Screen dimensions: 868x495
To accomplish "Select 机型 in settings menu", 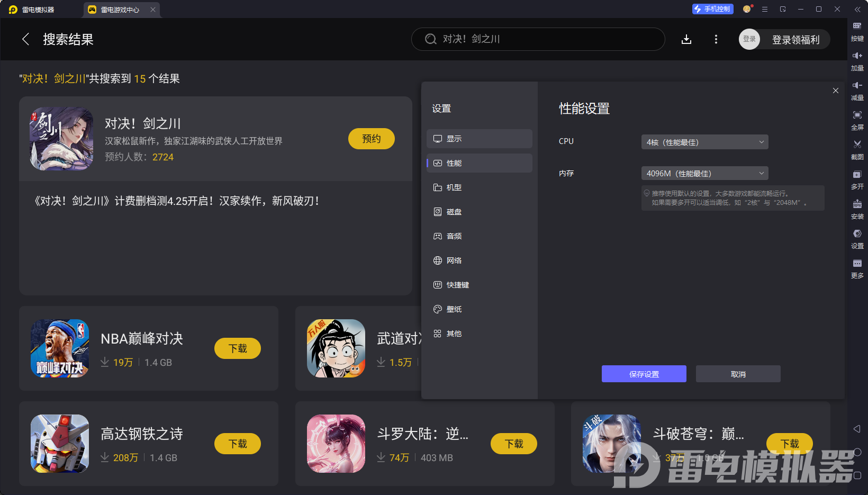I will click(x=480, y=187).
